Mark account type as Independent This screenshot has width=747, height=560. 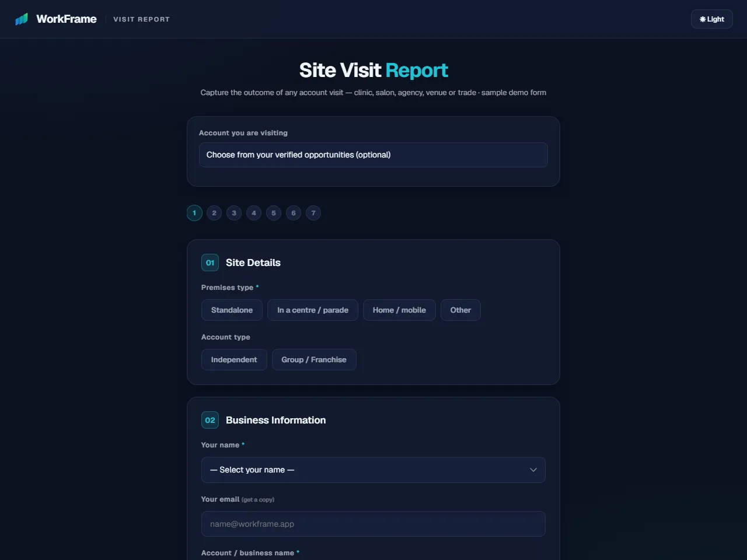pyautogui.click(x=234, y=360)
